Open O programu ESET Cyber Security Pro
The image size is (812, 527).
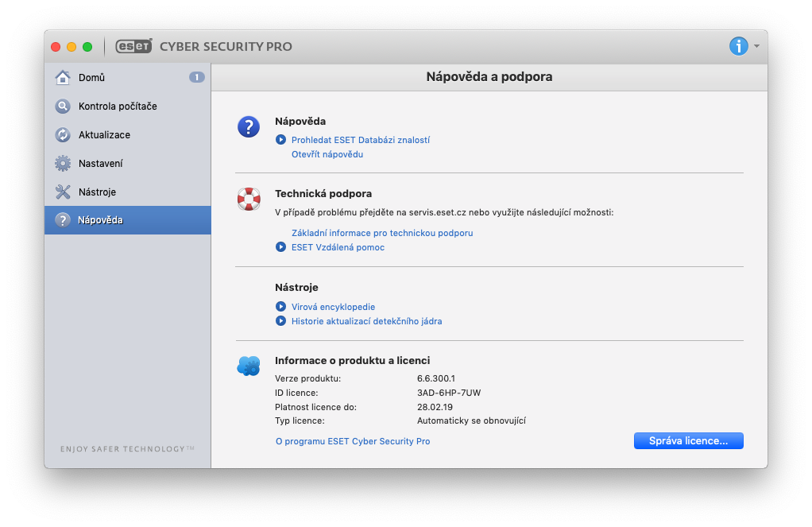pos(353,441)
